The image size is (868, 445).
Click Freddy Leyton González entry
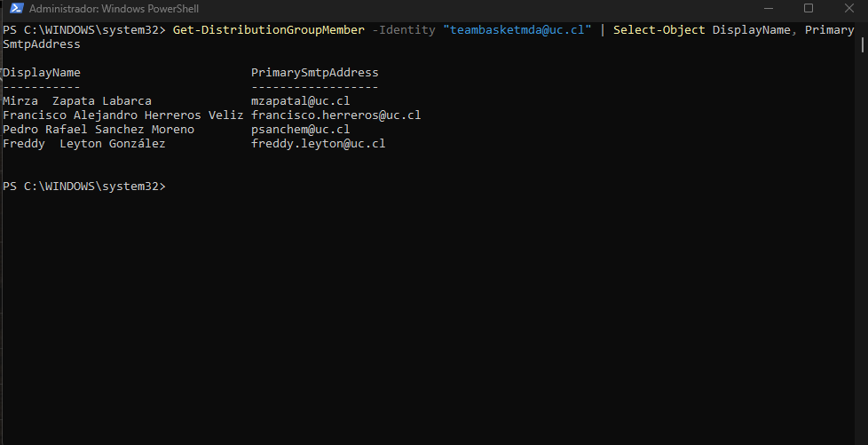point(84,144)
